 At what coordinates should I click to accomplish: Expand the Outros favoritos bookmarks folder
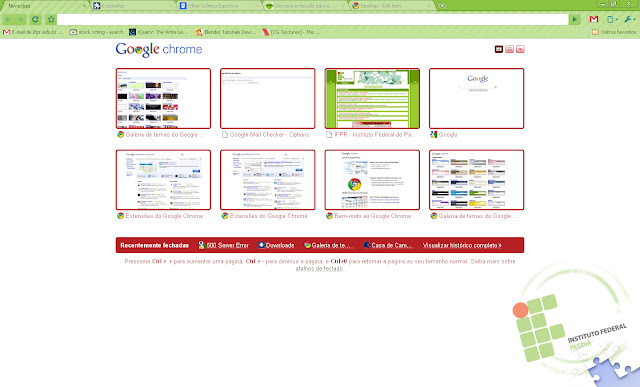click(614, 32)
